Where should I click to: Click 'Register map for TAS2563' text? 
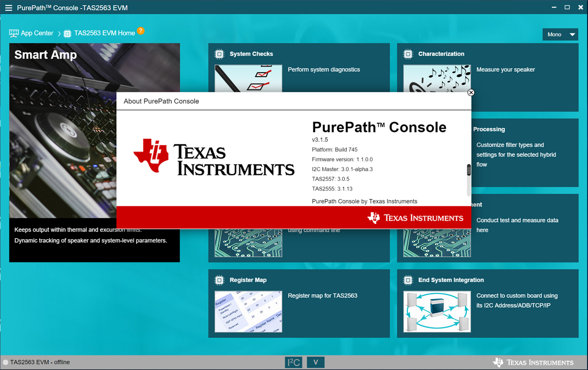click(323, 296)
